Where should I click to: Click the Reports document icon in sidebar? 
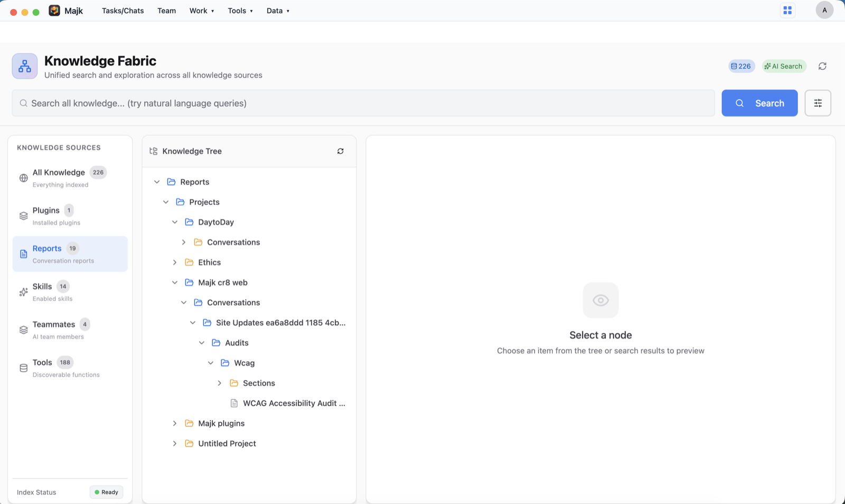tap(23, 254)
